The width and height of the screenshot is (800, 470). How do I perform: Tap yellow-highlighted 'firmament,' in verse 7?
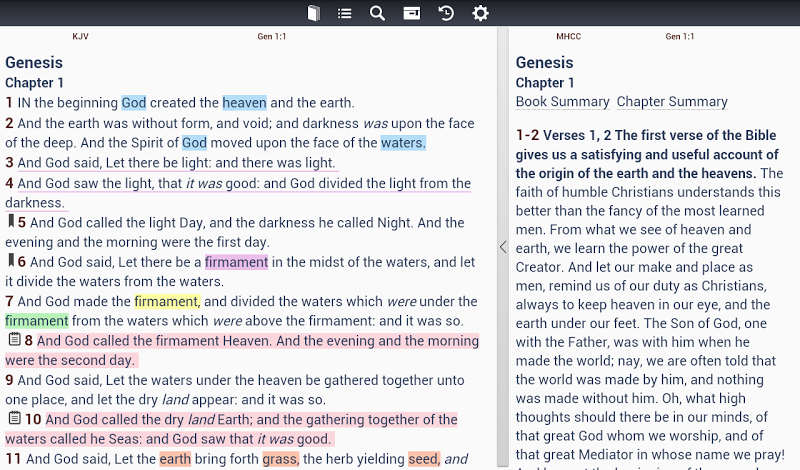coord(167,301)
